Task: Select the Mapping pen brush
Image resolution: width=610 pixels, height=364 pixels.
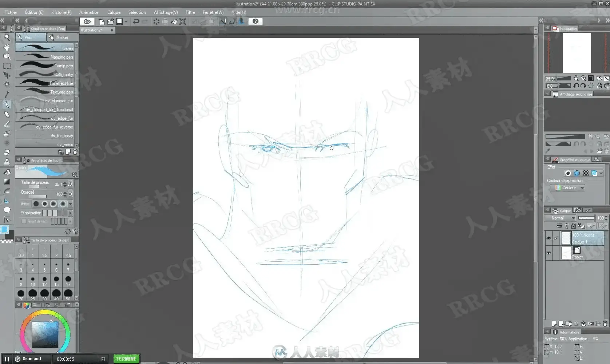Action: (x=45, y=57)
